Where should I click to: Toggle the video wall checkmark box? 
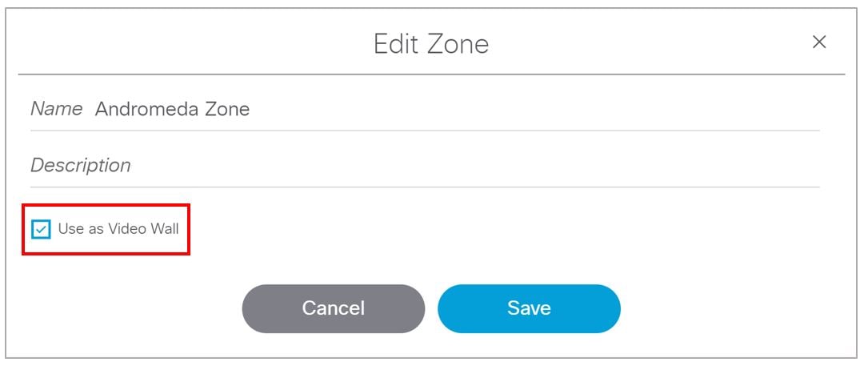(x=41, y=230)
